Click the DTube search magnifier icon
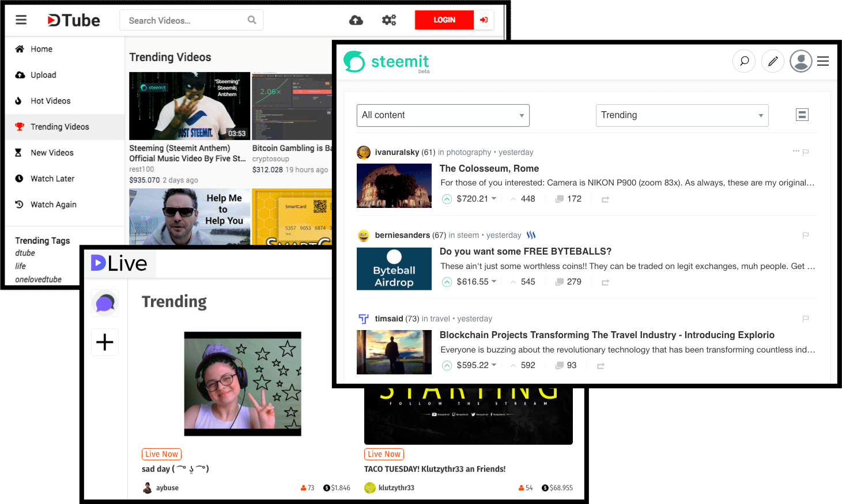 pyautogui.click(x=252, y=20)
